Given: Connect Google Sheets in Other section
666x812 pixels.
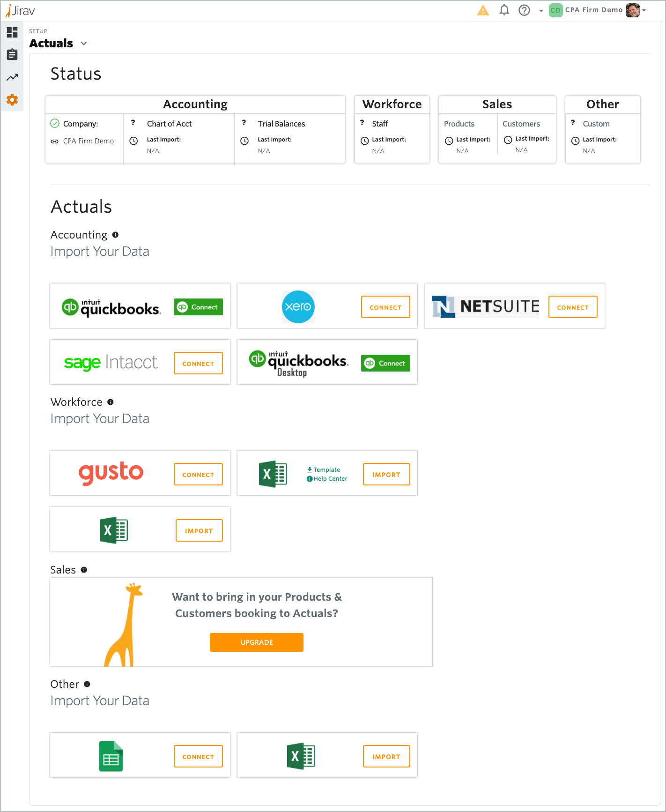Looking at the screenshot, I should (198, 756).
